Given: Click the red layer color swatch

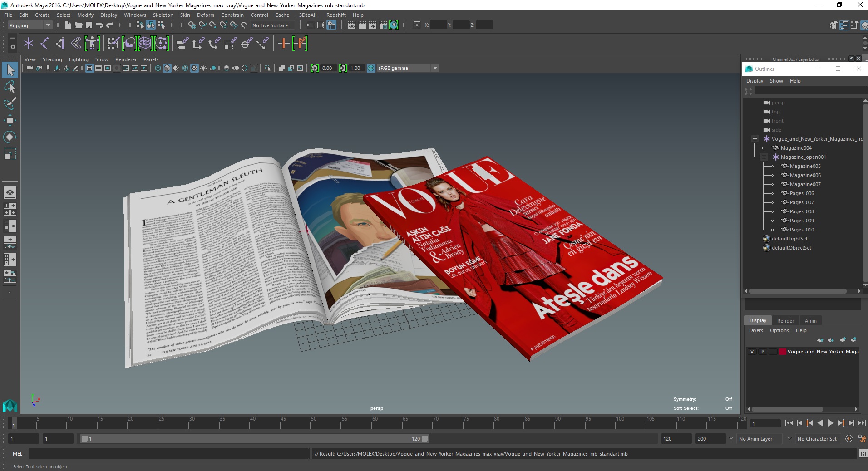Looking at the screenshot, I should point(782,352).
